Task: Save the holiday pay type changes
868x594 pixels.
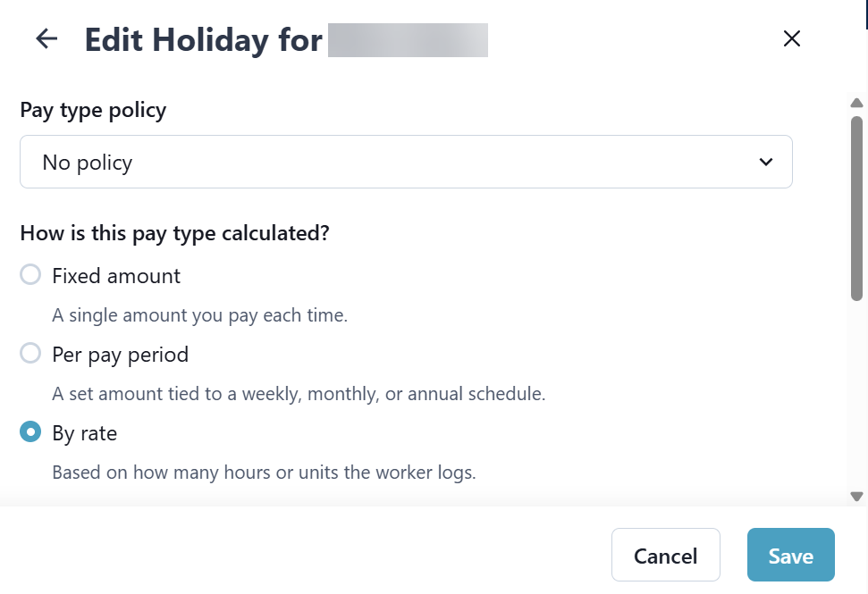Action: [790, 556]
